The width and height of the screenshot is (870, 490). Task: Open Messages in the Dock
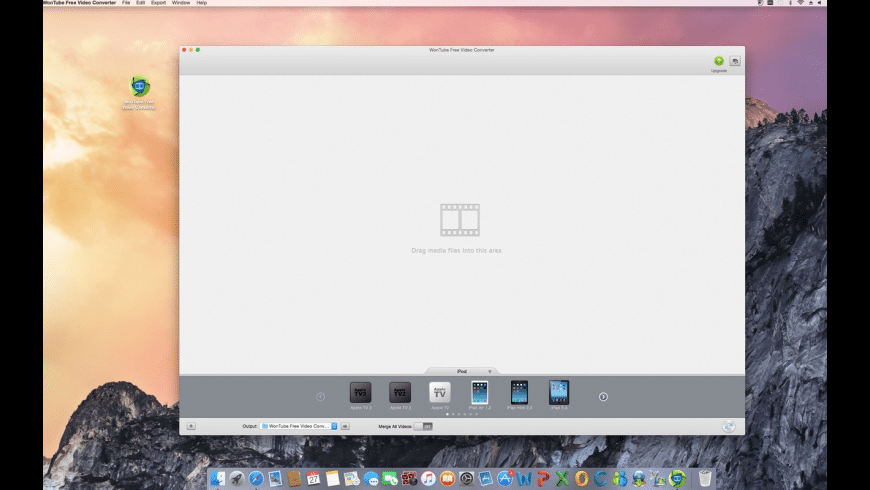point(371,478)
